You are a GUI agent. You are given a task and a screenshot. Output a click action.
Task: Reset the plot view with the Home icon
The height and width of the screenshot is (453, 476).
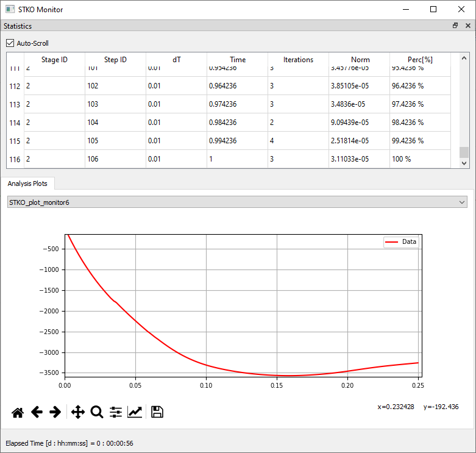pyautogui.click(x=18, y=412)
